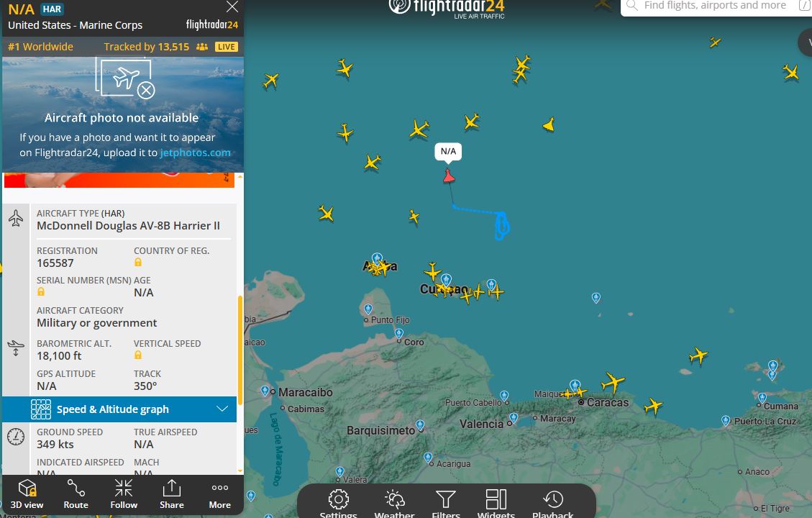Open map Settings gear
812x518 pixels.
tap(338, 504)
